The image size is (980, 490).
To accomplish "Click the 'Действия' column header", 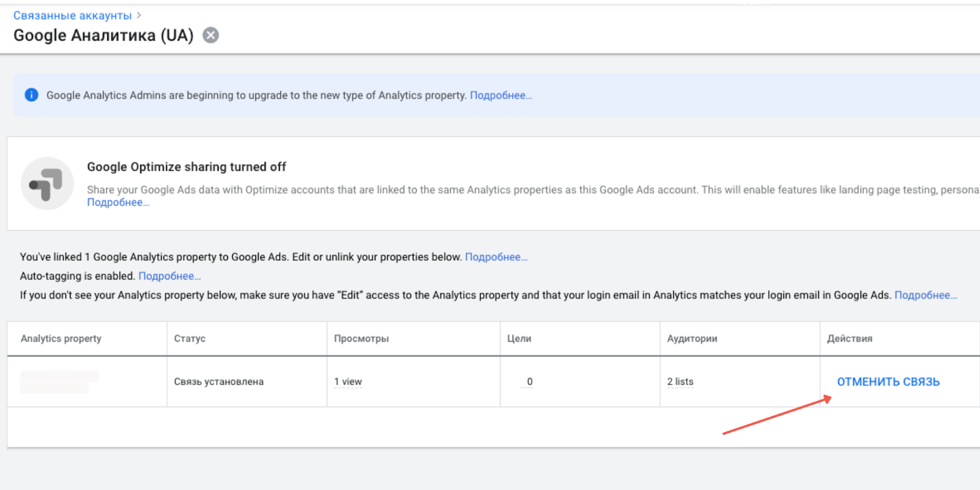I will tap(850, 339).
